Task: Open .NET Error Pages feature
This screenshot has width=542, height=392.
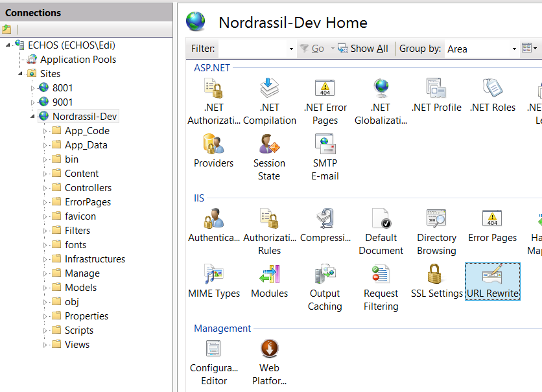Action: [325, 102]
